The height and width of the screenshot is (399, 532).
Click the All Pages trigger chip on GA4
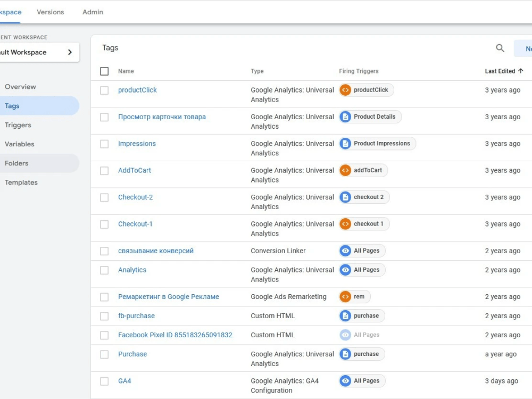(x=362, y=380)
